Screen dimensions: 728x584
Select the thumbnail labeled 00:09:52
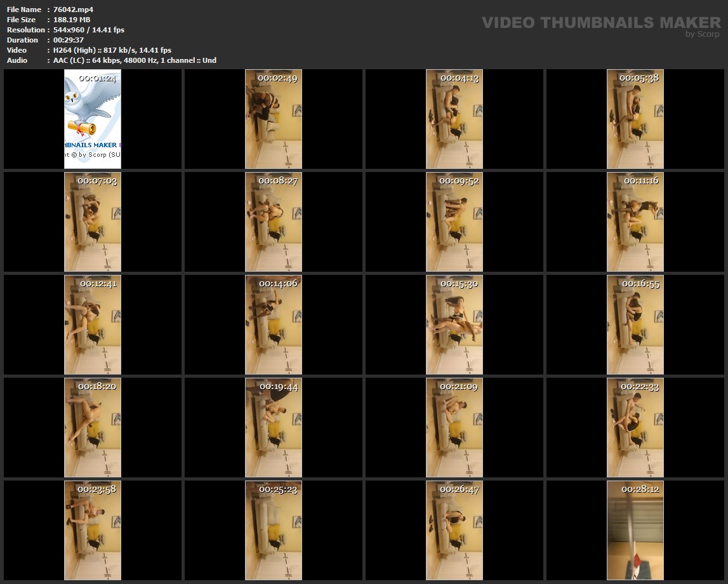click(x=454, y=222)
